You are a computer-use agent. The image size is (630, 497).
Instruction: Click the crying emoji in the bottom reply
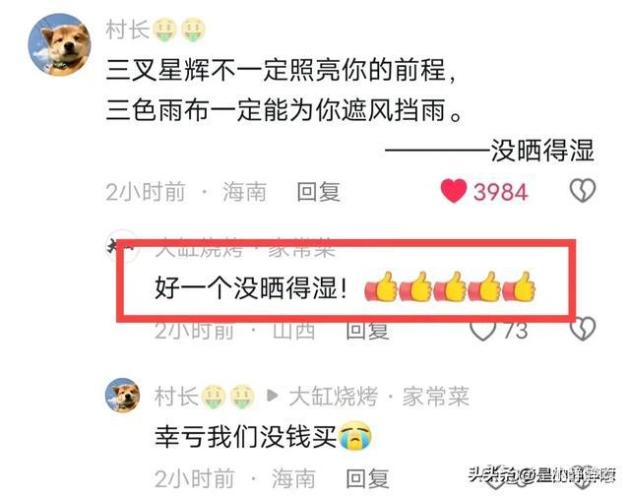click(355, 436)
